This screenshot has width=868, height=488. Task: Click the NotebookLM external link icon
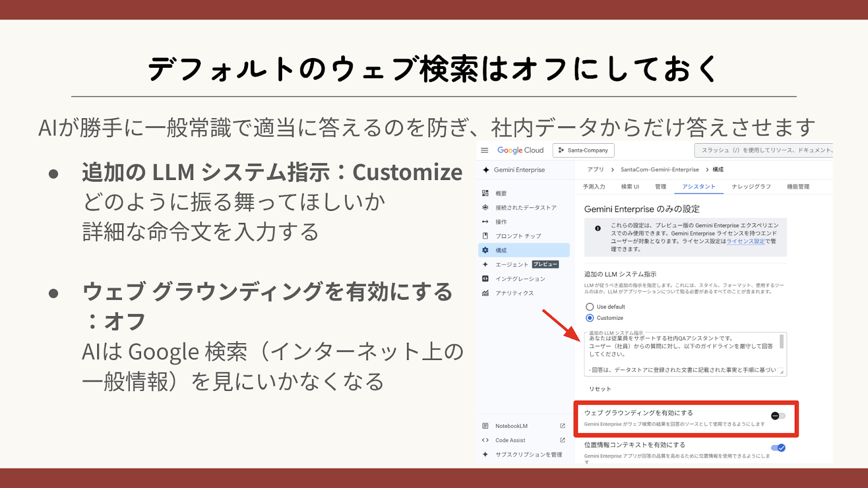click(x=563, y=426)
